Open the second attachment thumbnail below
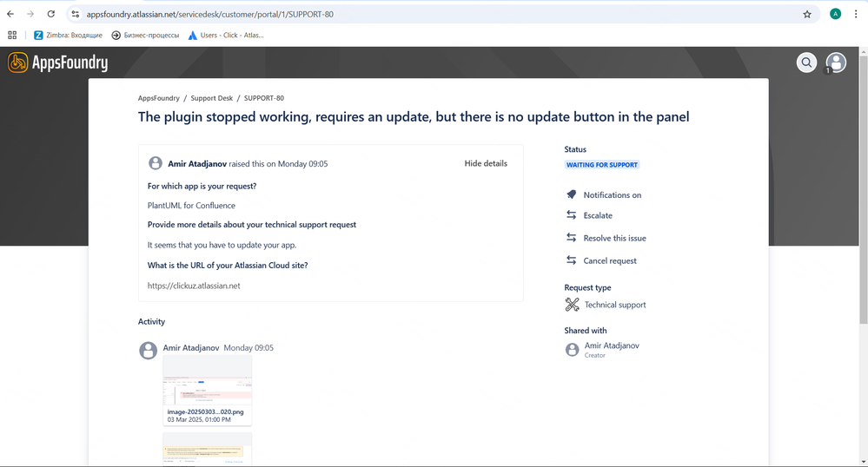Screen dimensions: 868x467 click(207, 449)
